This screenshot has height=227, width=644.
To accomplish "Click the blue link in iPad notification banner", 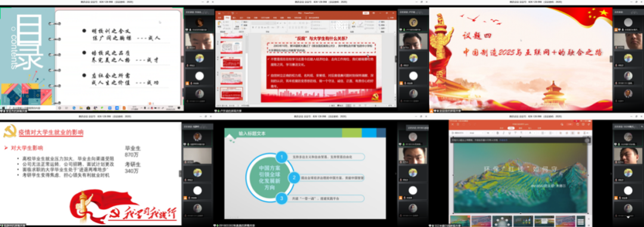I will coord(503,140).
